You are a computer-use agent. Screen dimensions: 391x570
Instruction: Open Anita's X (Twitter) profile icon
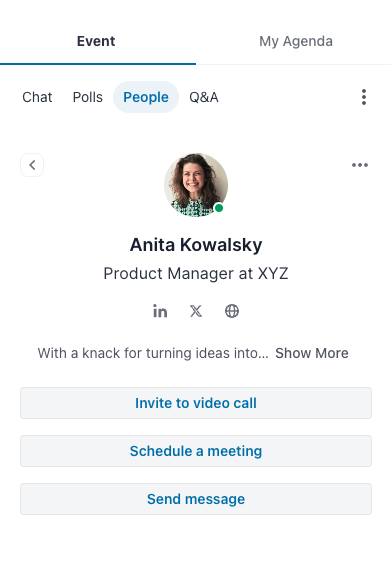click(196, 311)
